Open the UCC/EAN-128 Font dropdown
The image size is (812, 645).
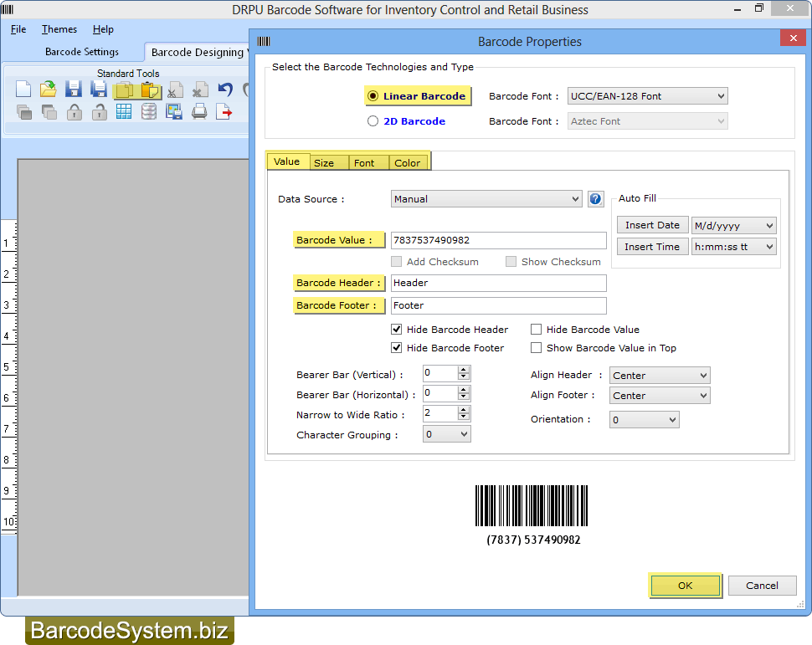(x=647, y=95)
